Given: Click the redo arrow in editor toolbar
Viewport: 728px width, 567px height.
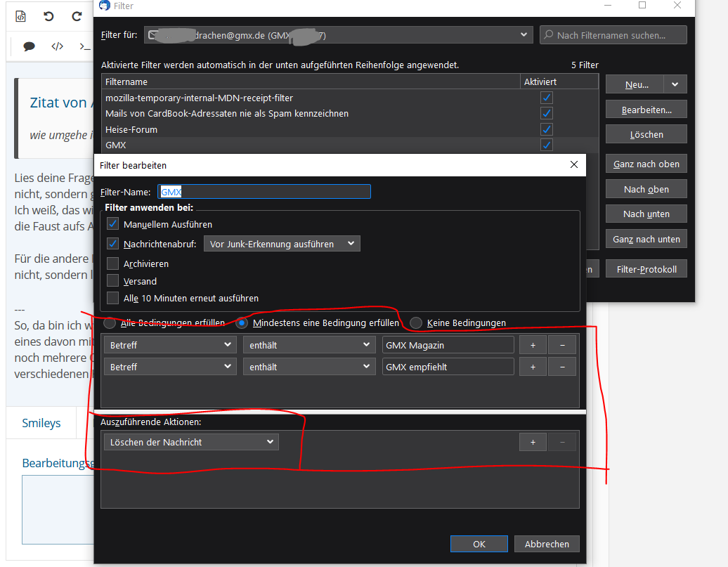Looking at the screenshot, I should [77, 17].
